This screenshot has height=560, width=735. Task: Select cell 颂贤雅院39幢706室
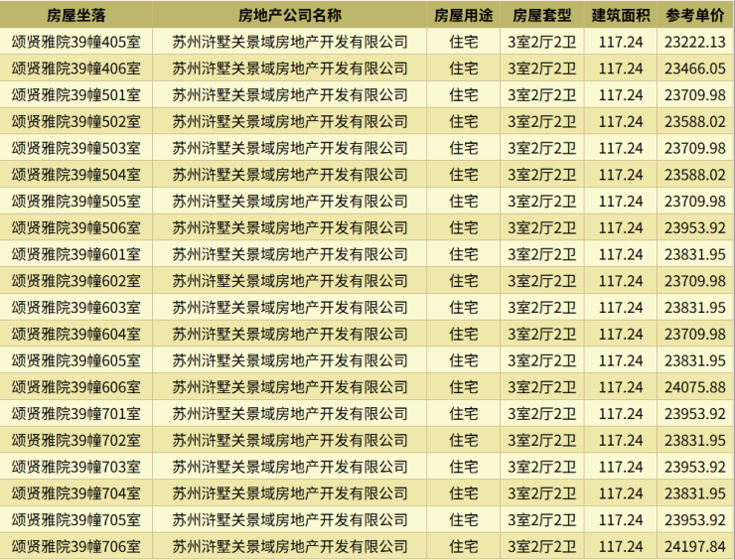tap(75, 546)
